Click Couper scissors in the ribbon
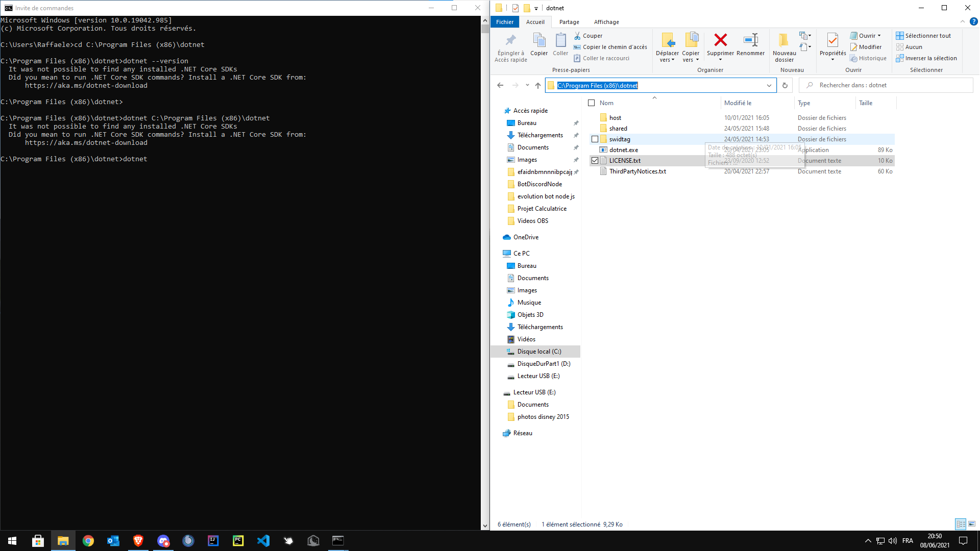 coord(588,36)
